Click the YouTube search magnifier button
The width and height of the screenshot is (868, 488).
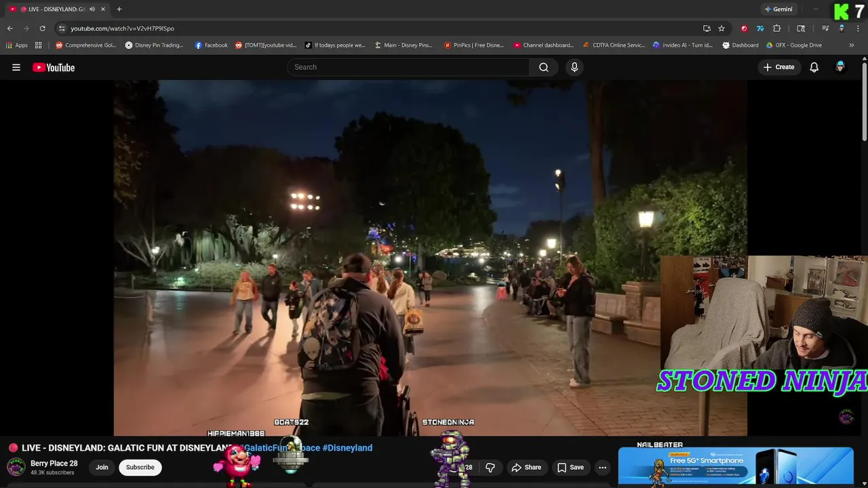(x=544, y=67)
